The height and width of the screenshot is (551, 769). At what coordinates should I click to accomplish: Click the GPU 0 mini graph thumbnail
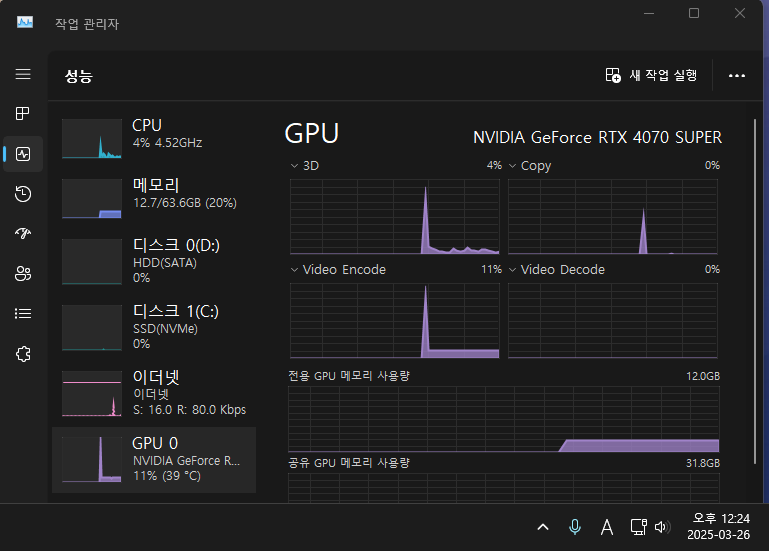92,460
